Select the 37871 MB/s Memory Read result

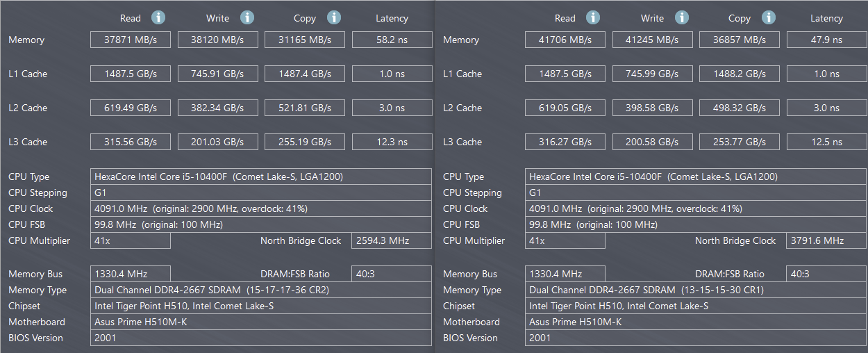click(x=131, y=40)
